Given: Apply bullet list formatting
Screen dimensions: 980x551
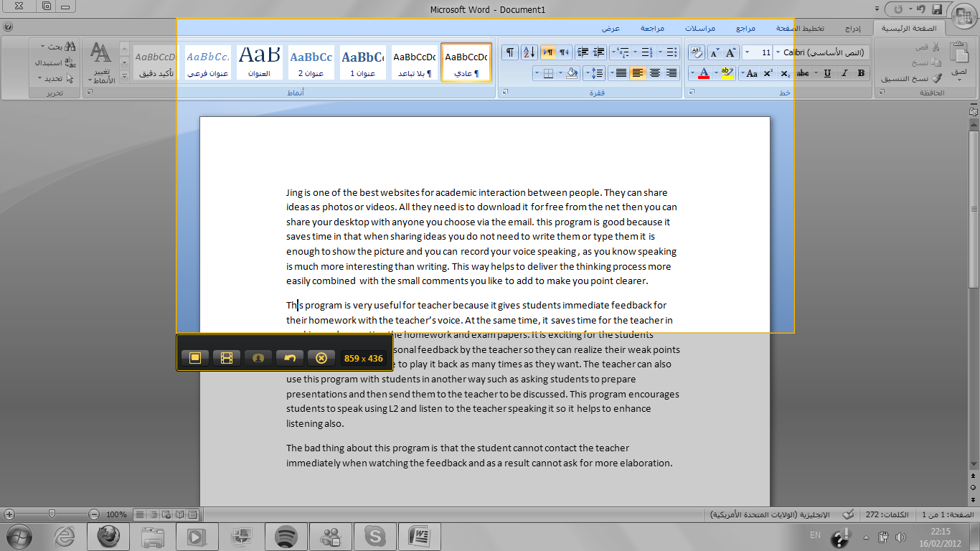Looking at the screenshot, I should [672, 52].
